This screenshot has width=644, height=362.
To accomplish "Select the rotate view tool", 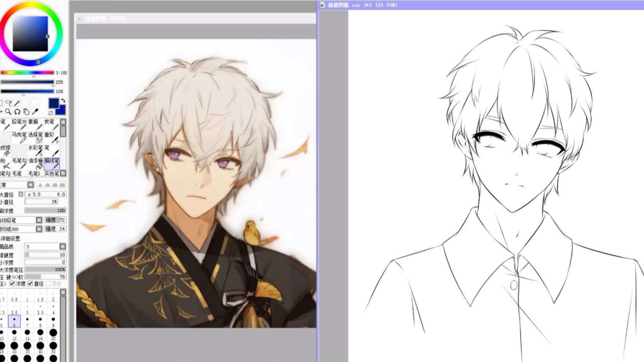I will 17,112.
